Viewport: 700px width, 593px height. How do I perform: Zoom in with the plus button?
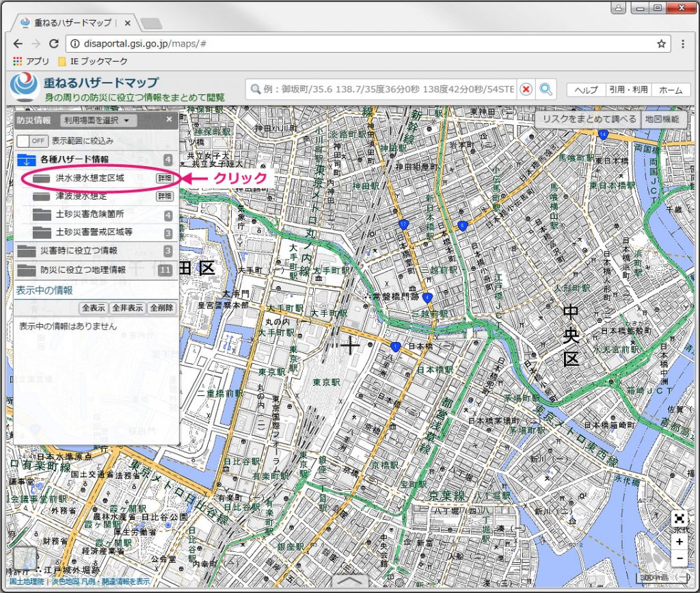click(x=679, y=542)
